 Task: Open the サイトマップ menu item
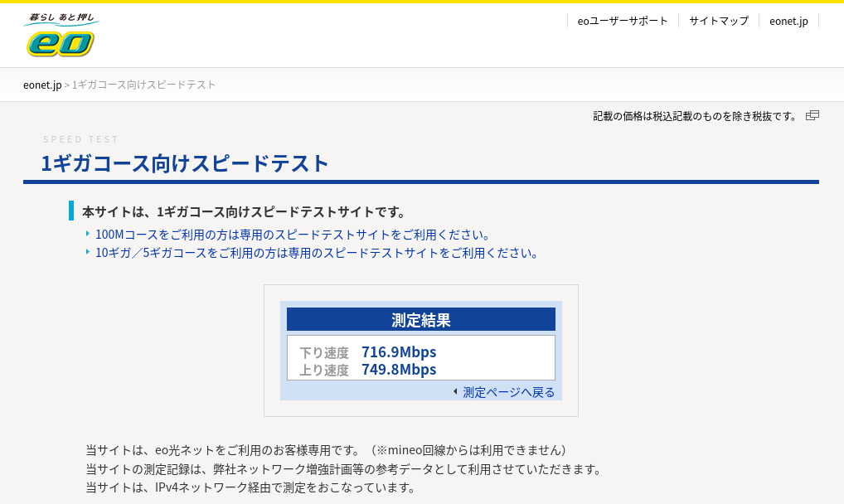(x=719, y=21)
